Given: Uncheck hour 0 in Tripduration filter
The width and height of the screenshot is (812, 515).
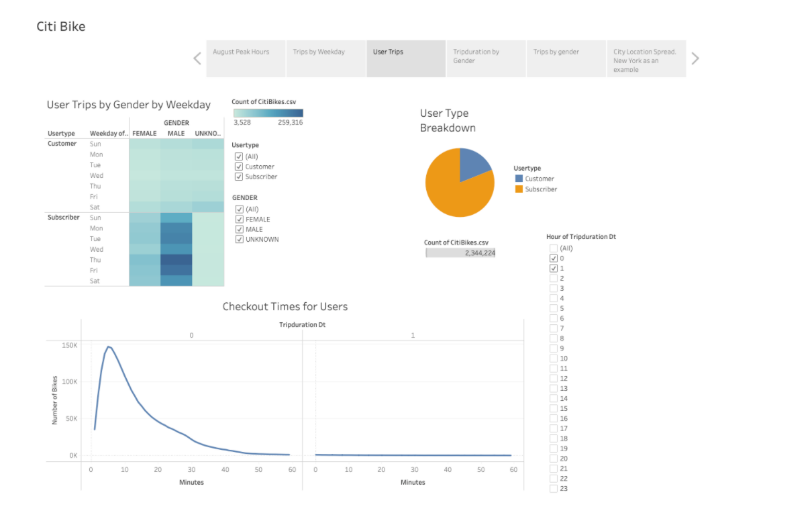Looking at the screenshot, I should [x=554, y=259].
